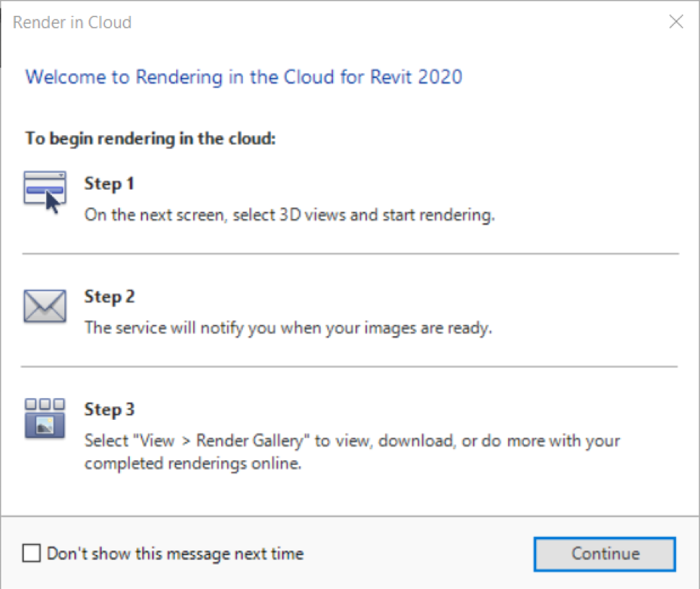Click 'select 3D views and start rendering' text
700x589 pixels.
click(363, 215)
